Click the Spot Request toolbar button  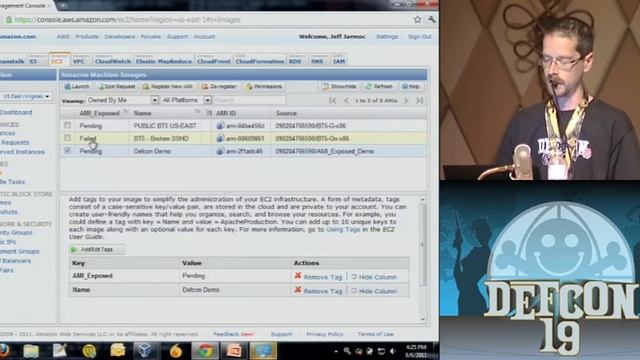point(117,87)
